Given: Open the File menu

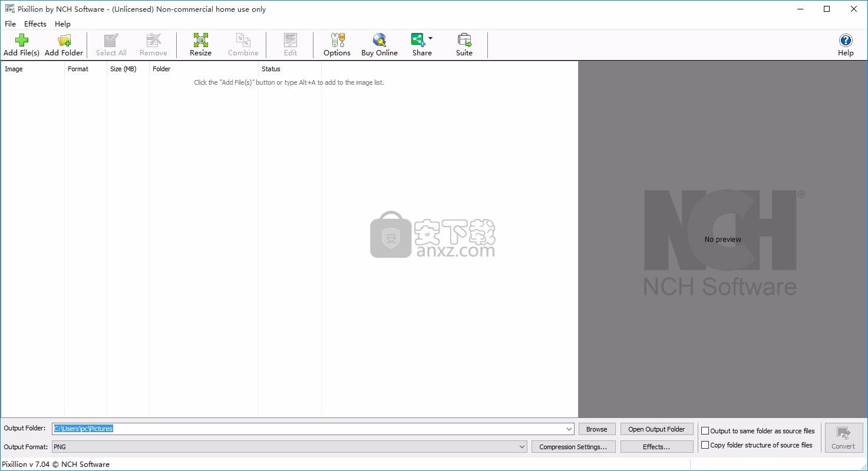Looking at the screenshot, I should click(11, 24).
